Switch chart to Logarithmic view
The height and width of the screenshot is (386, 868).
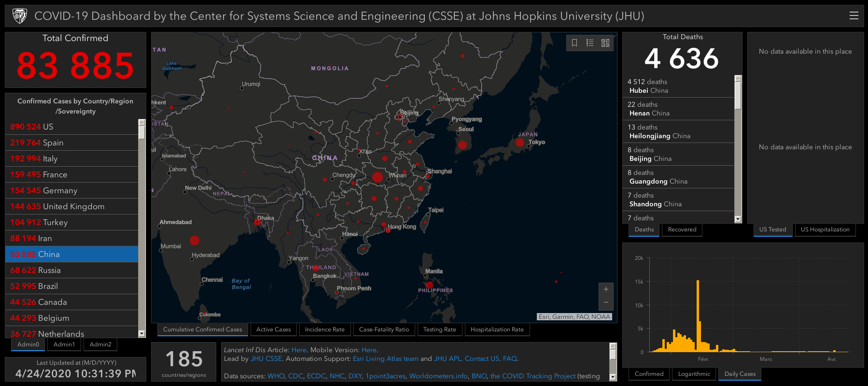pos(694,374)
